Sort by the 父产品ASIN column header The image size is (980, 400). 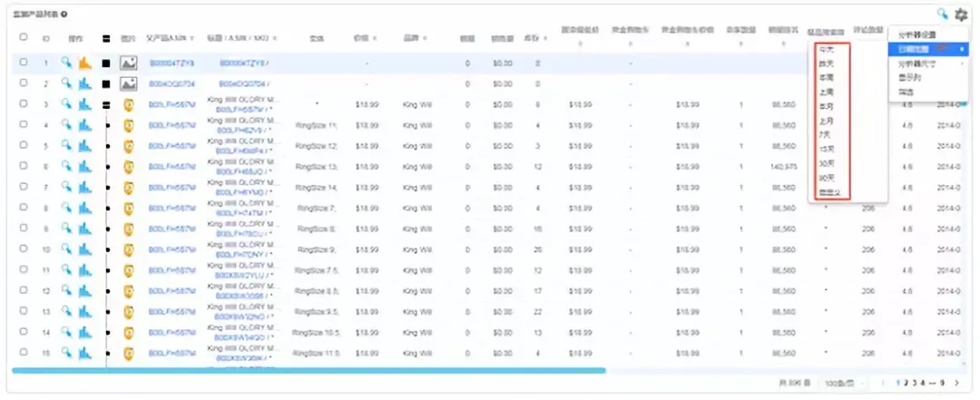(171, 38)
